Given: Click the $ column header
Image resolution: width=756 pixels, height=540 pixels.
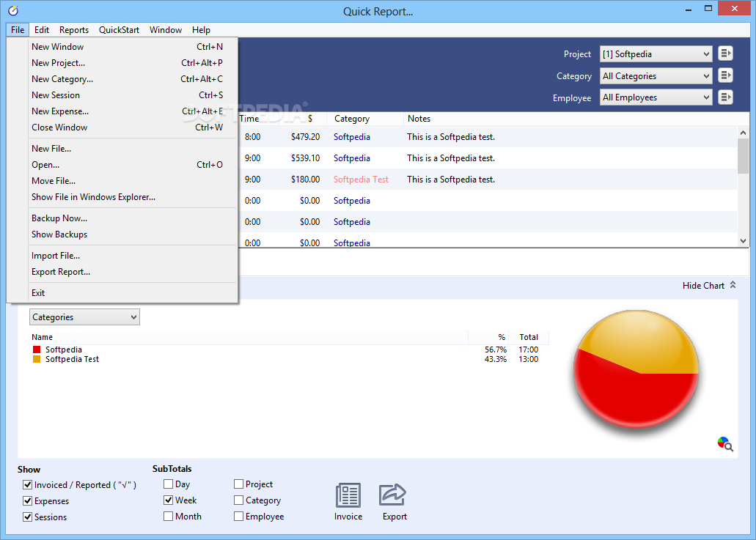Looking at the screenshot, I should 310,119.
